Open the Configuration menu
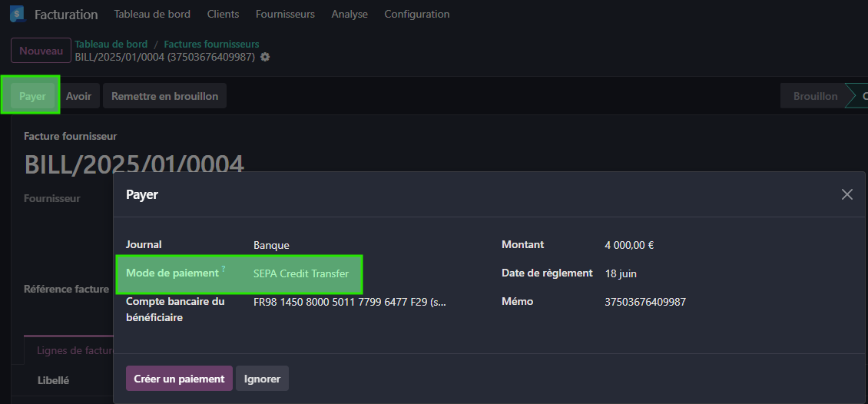Viewport: 868px width, 404px height. click(417, 15)
